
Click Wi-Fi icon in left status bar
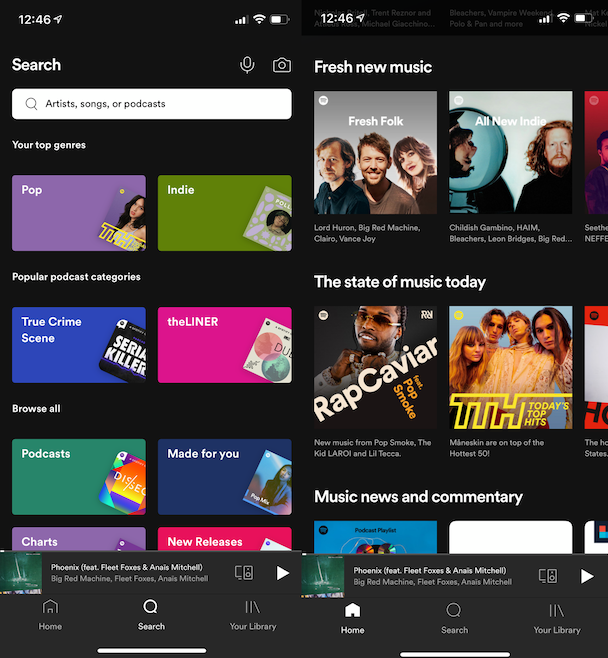coord(259,19)
